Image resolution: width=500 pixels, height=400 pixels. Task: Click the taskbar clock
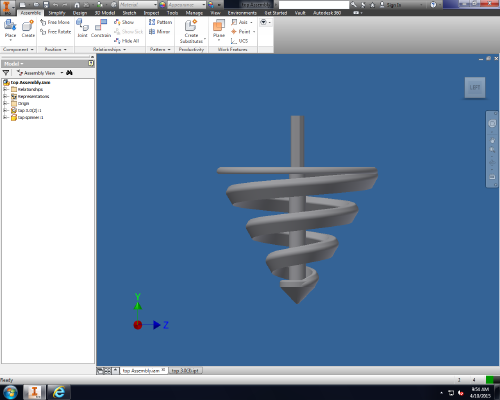[480, 392]
